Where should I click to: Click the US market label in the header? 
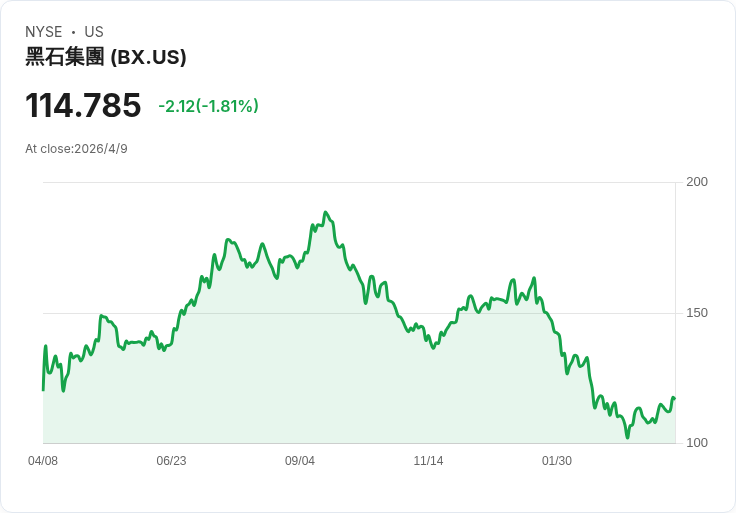tap(94, 32)
